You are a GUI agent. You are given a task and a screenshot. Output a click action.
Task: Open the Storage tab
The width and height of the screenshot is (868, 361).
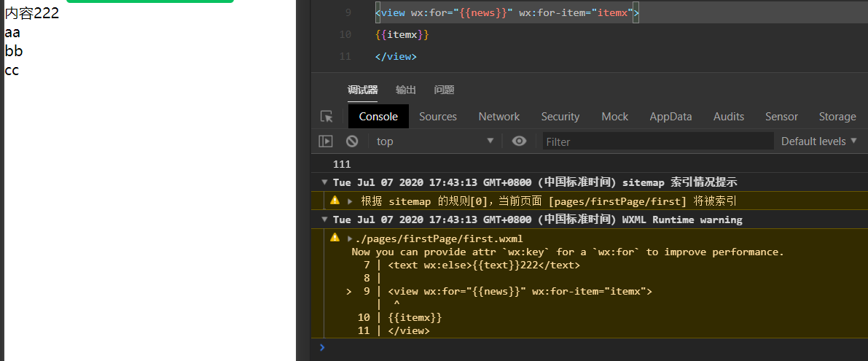[837, 117]
